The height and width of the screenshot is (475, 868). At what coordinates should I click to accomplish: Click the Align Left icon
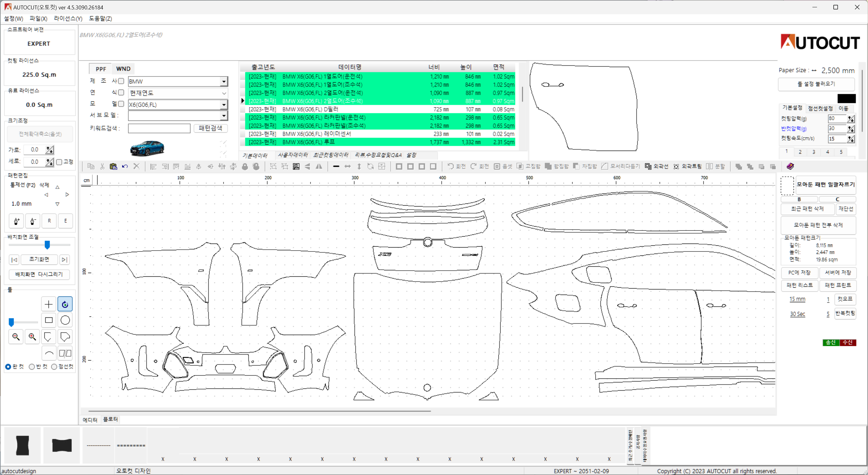tap(153, 166)
